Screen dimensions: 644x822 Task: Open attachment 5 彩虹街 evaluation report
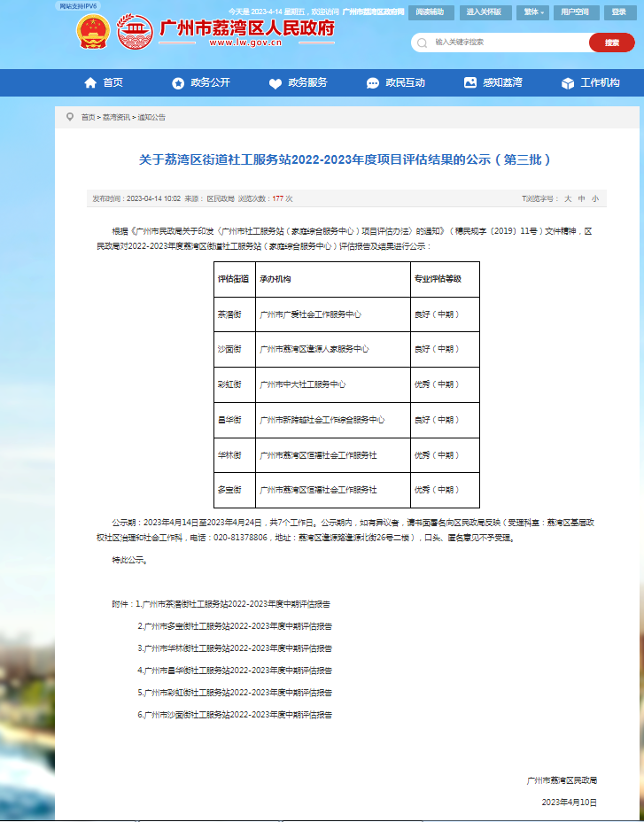tap(235, 693)
